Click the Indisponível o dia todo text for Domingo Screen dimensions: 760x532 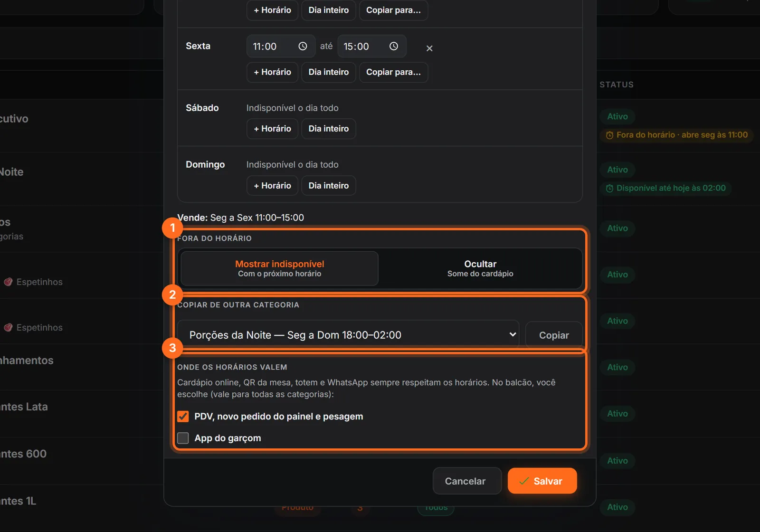pyautogui.click(x=292, y=164)
